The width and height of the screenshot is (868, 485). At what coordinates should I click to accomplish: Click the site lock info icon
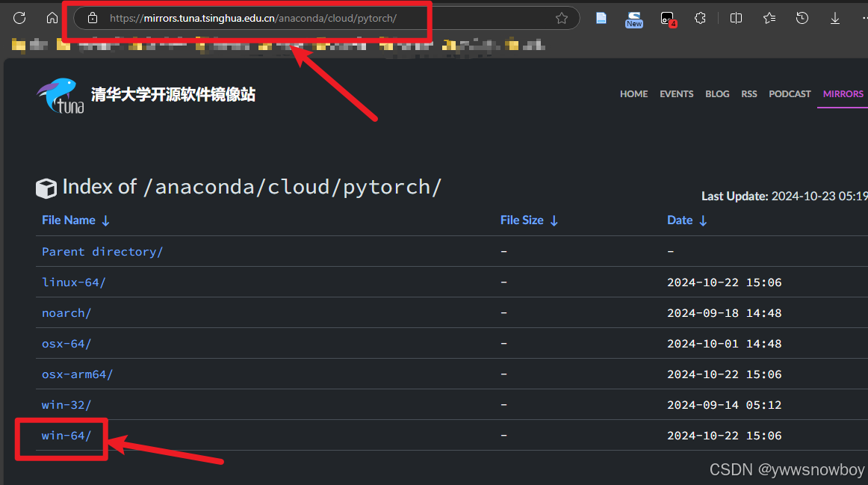pos(93,18)
